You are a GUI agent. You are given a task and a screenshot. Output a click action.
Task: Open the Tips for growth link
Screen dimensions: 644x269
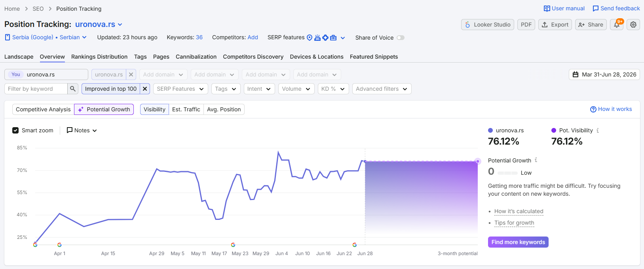pos(514,223)
